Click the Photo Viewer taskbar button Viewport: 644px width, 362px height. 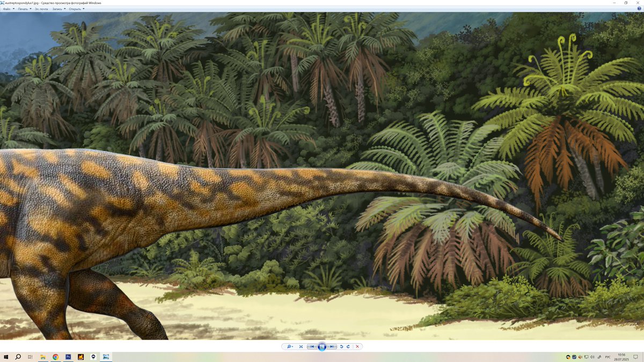(106, 357)
